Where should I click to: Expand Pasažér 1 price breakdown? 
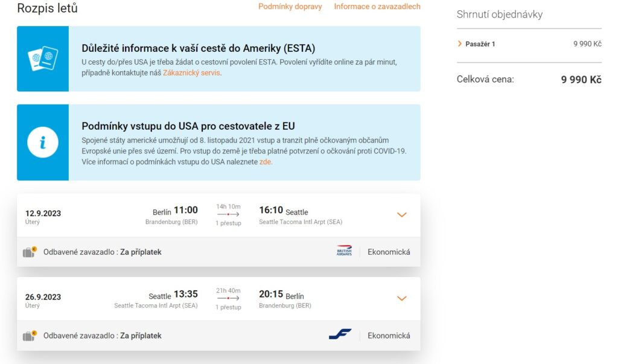point(460,44)
